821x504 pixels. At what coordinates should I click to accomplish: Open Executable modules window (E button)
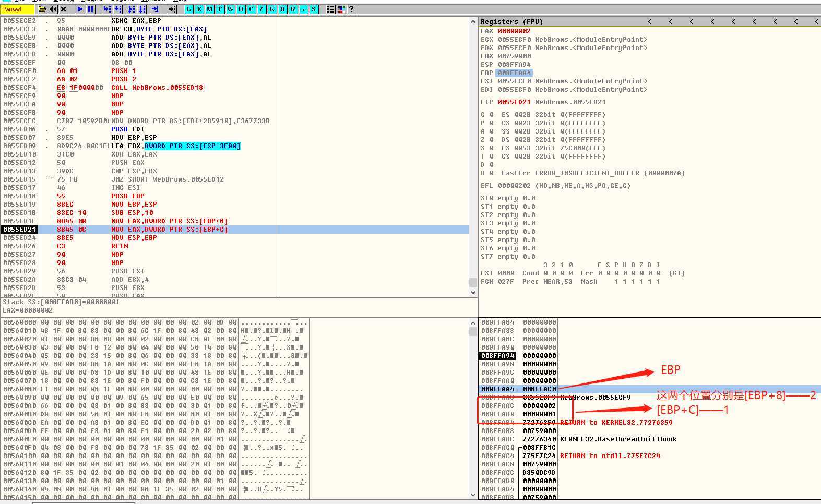199,9
